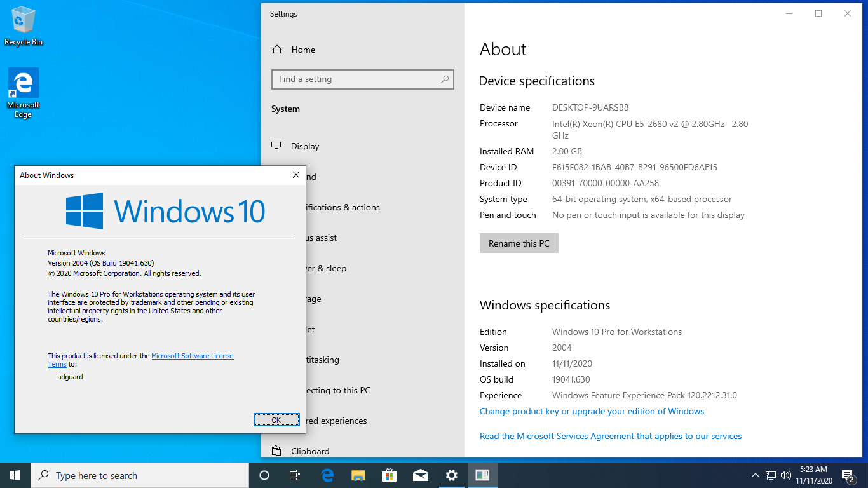Close the About Windows dialog
Image resolution: width=868 pixels, height=488 pixels.
296,175
